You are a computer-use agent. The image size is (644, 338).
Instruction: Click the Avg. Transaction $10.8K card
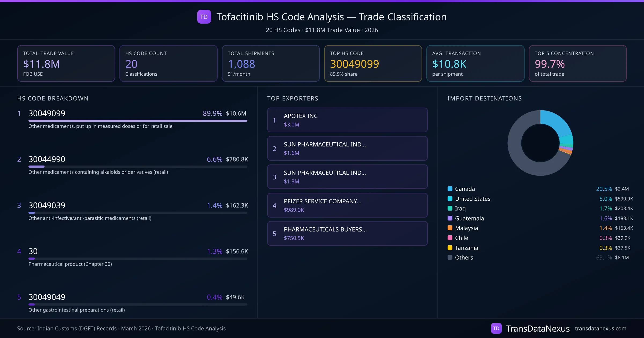coord(475,63)
